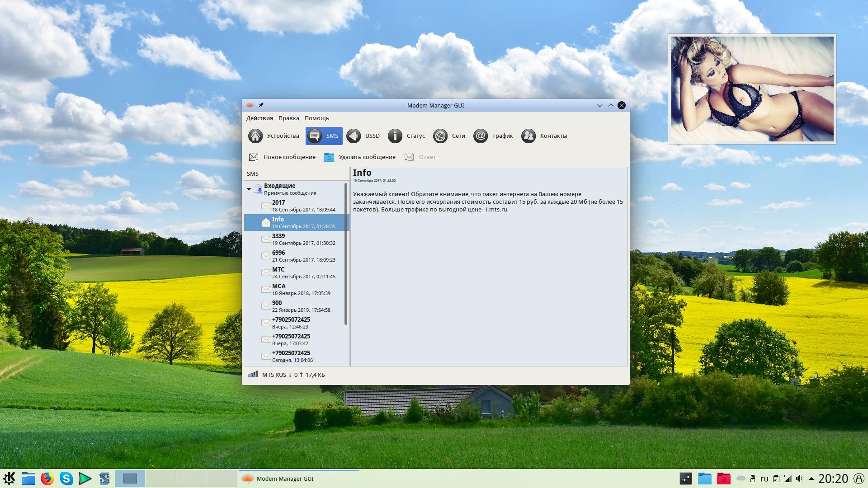The width and height of the screenshot is (868, 488).
Task: Open the Status (Статус) page
Action: click(406, 136)
